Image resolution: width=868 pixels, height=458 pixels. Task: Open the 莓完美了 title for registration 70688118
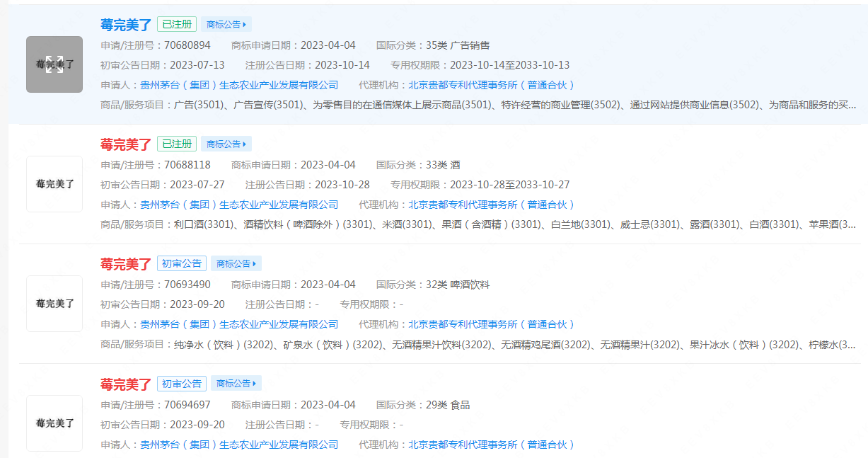click(126, 145)
